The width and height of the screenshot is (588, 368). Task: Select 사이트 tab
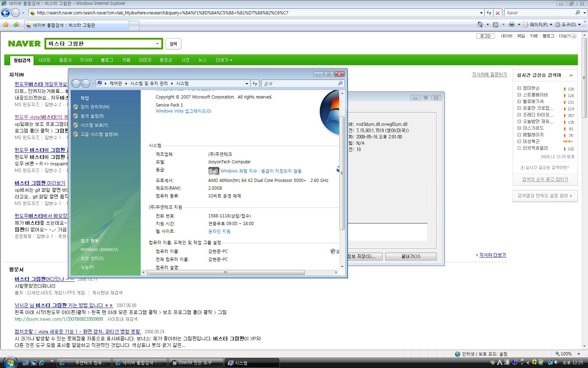(x=44, y=60)
